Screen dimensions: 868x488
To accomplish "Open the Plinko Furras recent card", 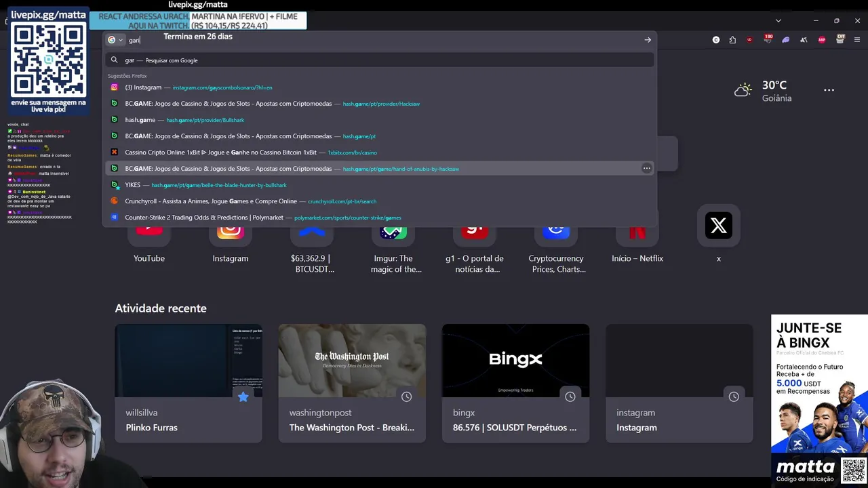I will click(x=189, y=383).
